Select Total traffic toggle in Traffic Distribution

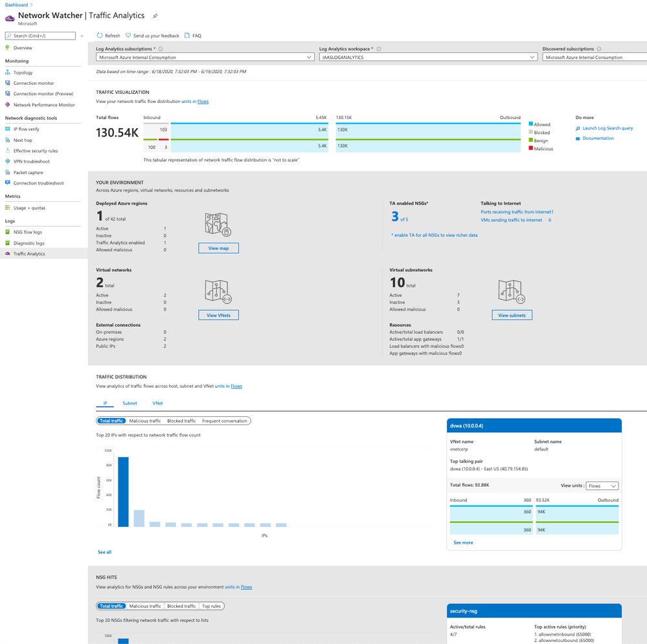coord(111,421)
